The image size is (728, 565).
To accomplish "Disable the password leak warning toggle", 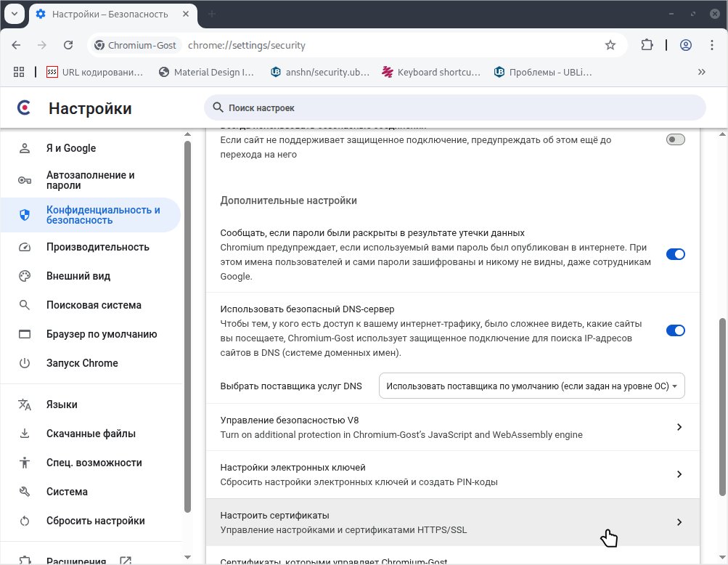I will pyautogui.click(x=675, y=254).
